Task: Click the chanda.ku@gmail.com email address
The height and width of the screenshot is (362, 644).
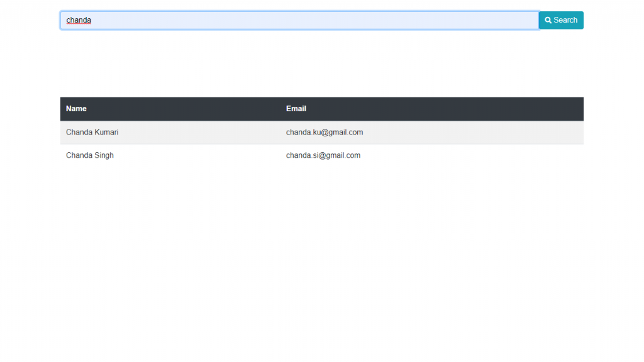Action: click(x=325, y=133)
